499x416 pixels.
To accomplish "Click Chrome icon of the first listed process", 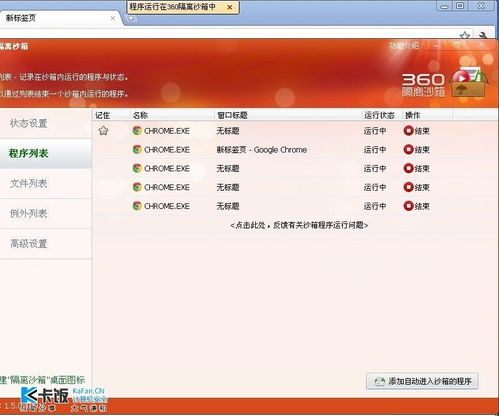I will (137, 131).
